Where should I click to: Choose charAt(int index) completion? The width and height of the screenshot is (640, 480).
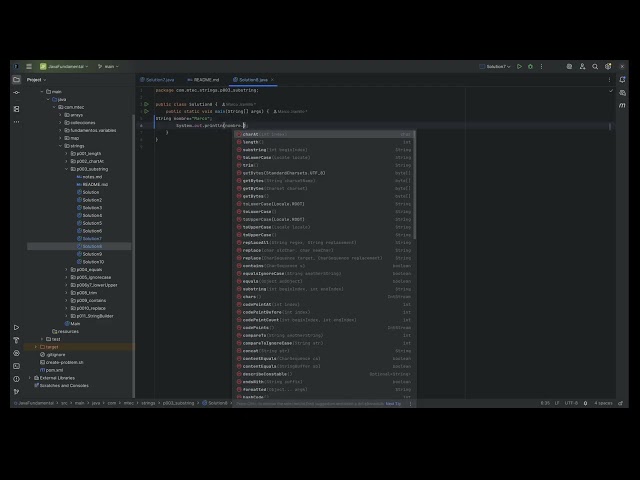point(324,134)
